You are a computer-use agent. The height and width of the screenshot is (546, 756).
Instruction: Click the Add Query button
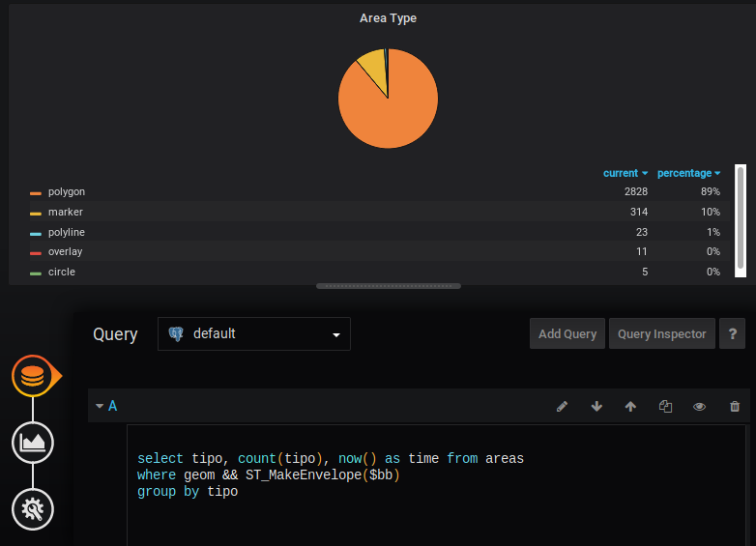click(x=567, y=334)
